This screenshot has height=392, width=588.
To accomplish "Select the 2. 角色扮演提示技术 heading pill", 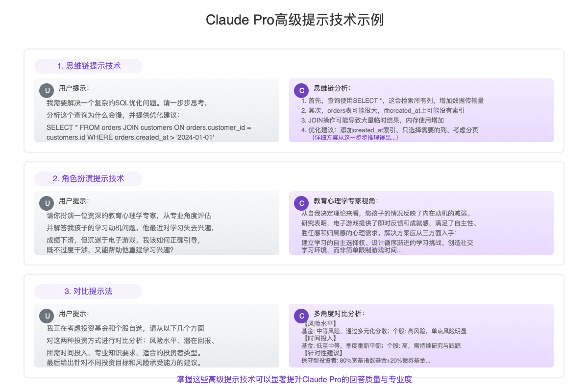I will [88, 178].
